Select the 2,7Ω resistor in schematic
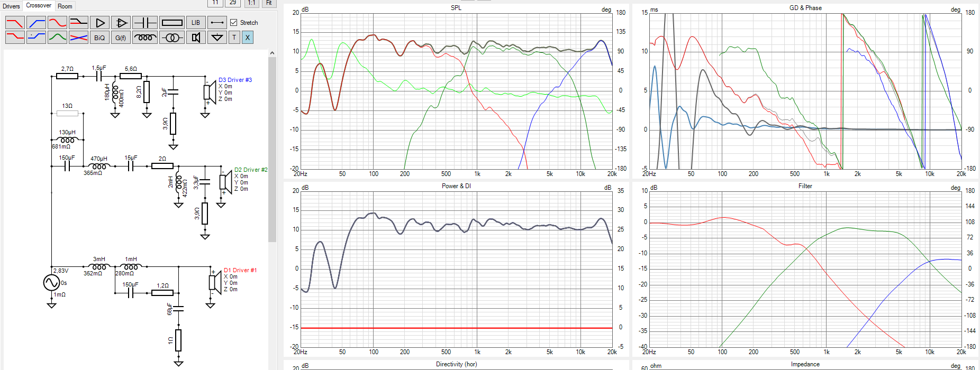 67,76
